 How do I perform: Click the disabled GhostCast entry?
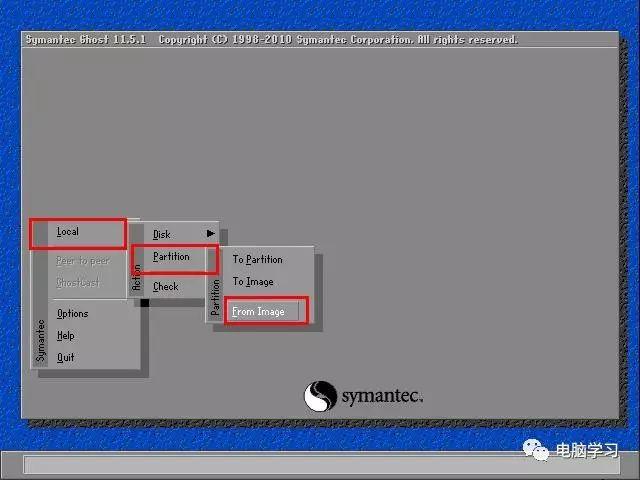78,282
